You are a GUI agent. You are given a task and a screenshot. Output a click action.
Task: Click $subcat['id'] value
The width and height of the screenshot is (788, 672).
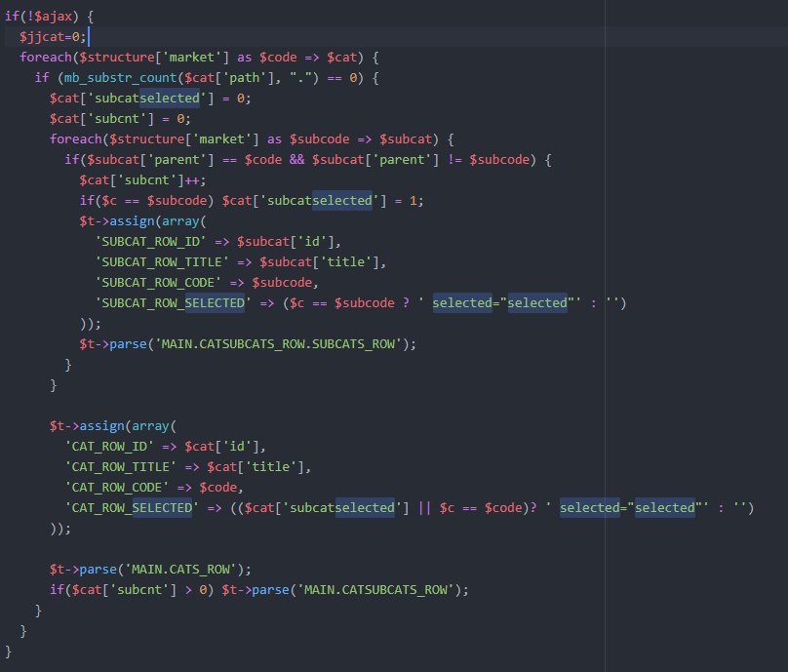click(286, 242)
